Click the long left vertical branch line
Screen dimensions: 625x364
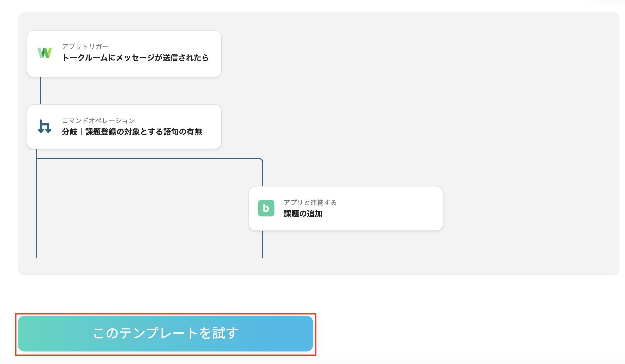[36, 209]
